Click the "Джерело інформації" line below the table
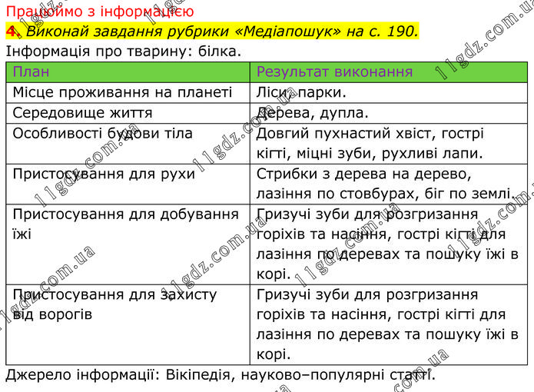534x392 pixels. click(x=220, y=375)
